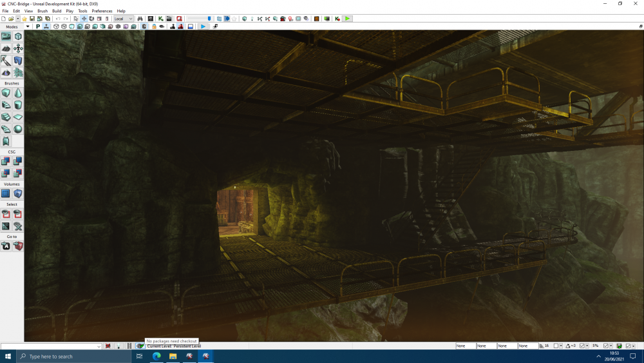Image resolution: width=644 pixels, height=363 pixels.
Task: Select the Rotate widget tool
Action: [x=91, y=19]
